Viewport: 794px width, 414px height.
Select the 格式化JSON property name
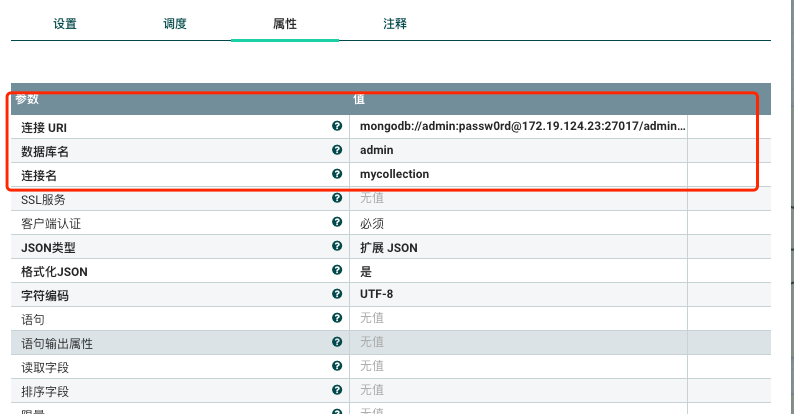[x=54, y=271]
